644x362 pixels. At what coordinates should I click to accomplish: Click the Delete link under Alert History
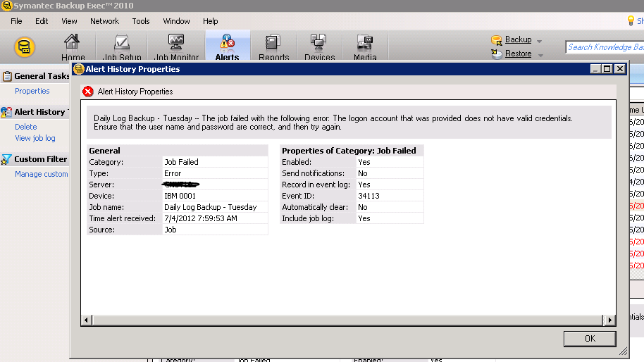[x=26, y=127]
